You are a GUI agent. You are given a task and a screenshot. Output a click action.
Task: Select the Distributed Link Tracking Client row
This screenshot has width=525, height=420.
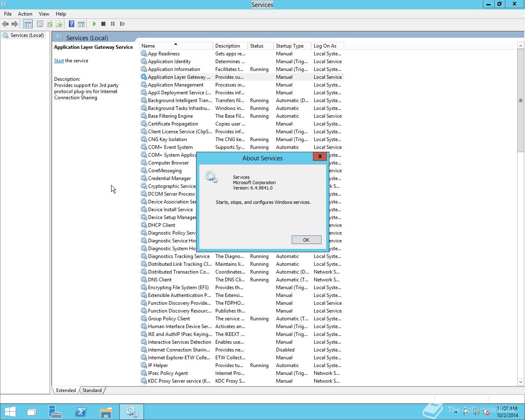pyautogui.click(x=241, y=264)
